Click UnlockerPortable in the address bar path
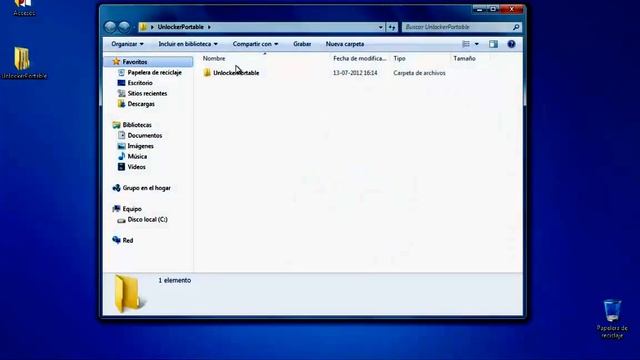640x360 pixels. click(x=180, y=27)
